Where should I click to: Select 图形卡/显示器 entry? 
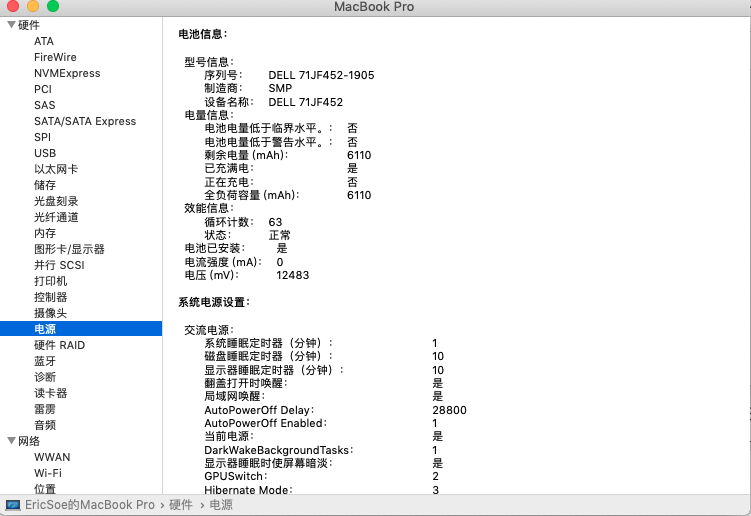(x=69, y=249)
